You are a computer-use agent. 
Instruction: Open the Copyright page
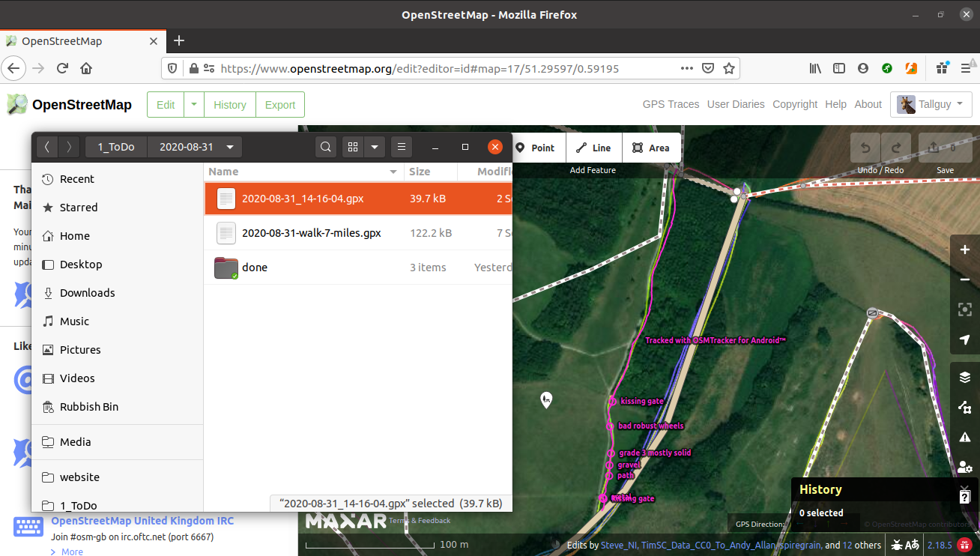click(x=795, y=104)
